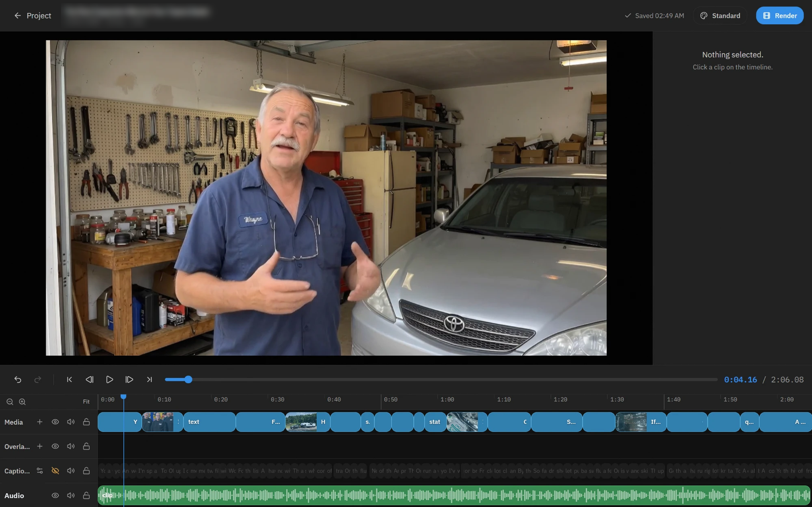The height and width of the screenshot is (507, 812).
Task: Select the Media track label
Action: tap(14, 422)
